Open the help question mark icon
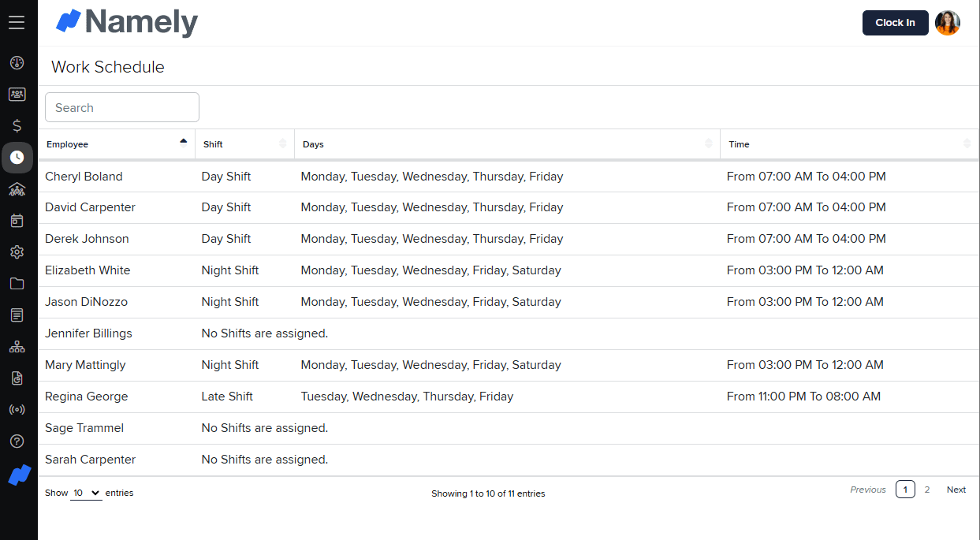Viewport: 980px width, 540px height. coord(17,441)
